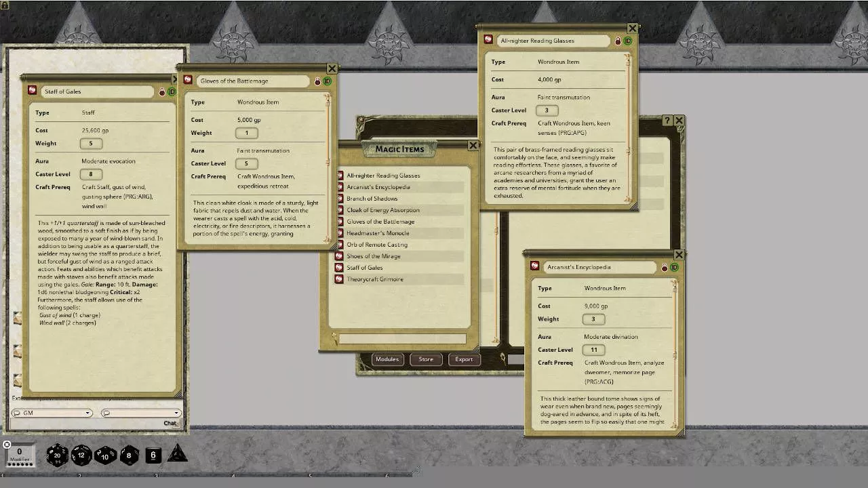Viewport: 868px width, 488px height.
Task: Roll the d8 die
Action: pos(129,455)
